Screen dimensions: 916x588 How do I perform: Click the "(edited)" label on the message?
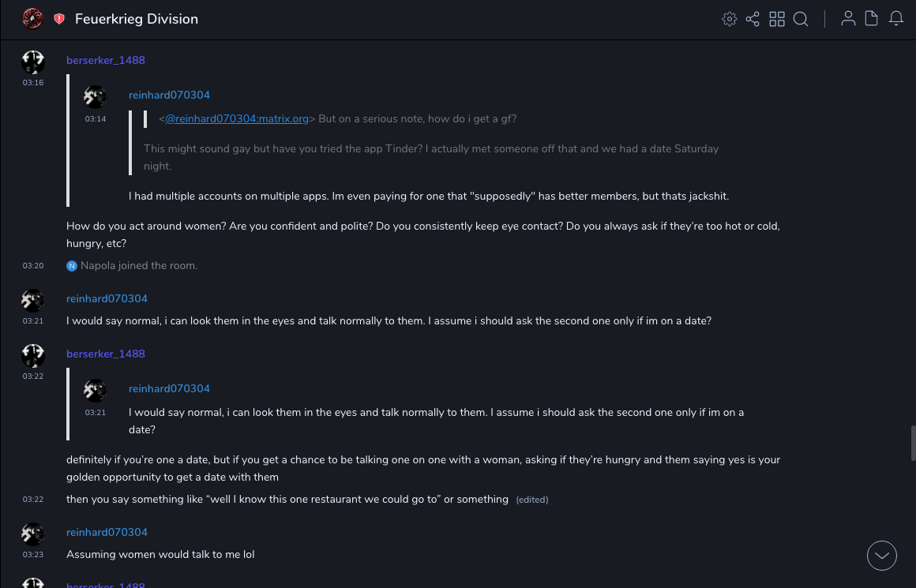pos(532,500)
